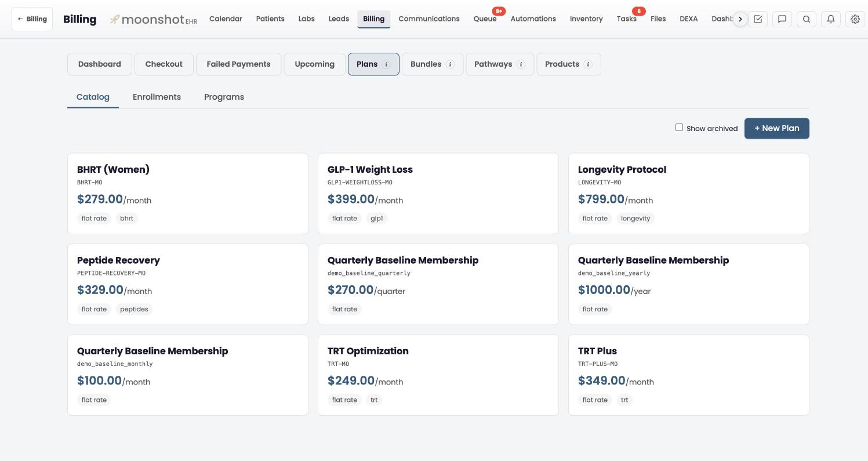Click the info icon next to Products
The width and height of the screenshot is (868, 461).
588,64
